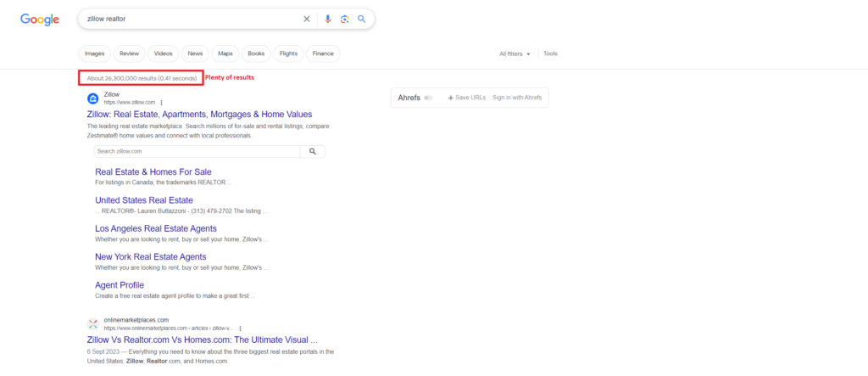868x376 pixels.
Task: Open Zillow Vs Realtor.com Vs Homes.com result
Action: point(202,340)
